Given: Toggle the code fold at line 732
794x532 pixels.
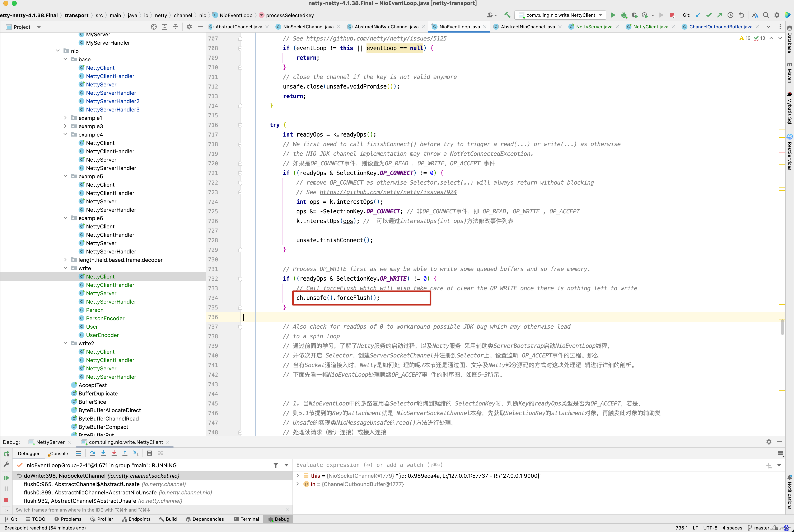Looking at the screenshot, I should tap(240, 279).
